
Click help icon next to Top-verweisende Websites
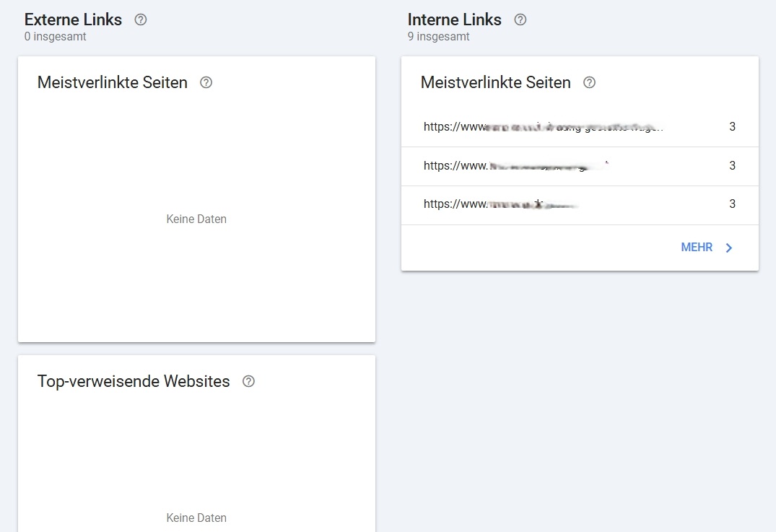click(248, 381)
